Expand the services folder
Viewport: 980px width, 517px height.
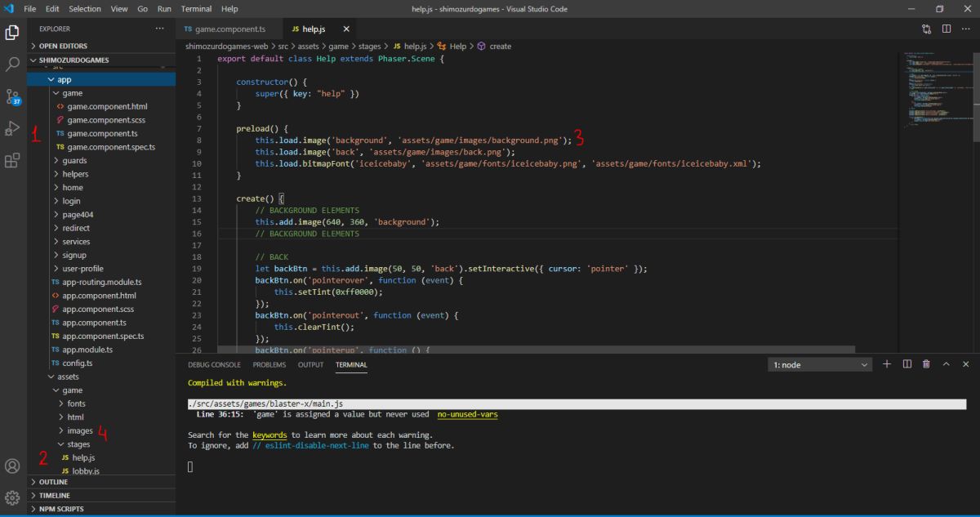point(102,242)
